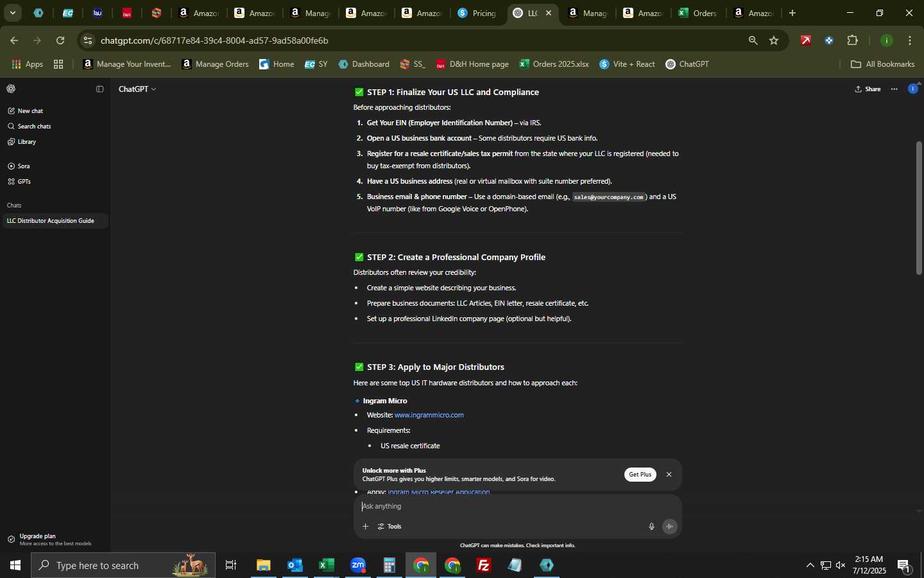This screenshot has height=578, width=924.
Task: Click the page vertical scrollbar thumb
Action: pyautogui.click(x=919, y=207)
